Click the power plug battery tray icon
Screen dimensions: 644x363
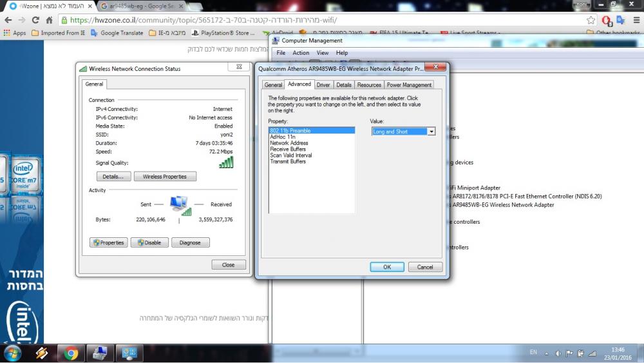coord(580,353)
